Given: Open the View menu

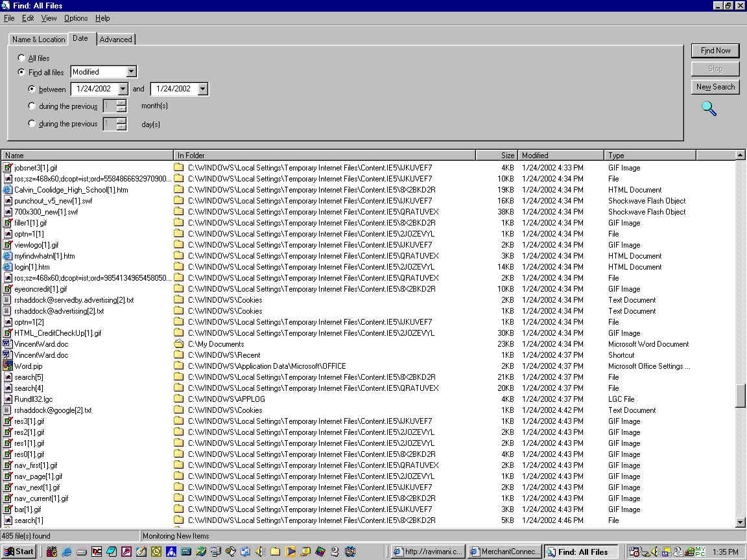Looking at the screenshot, I should pos(49,18).
